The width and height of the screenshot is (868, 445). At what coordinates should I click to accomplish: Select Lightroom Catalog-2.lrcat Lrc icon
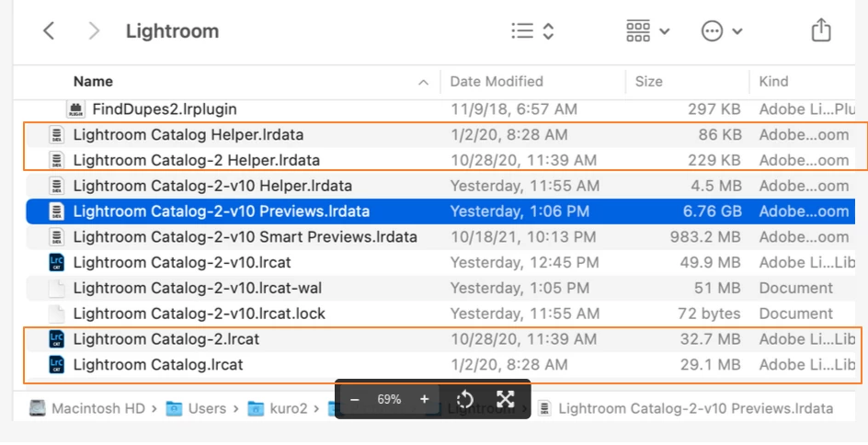56,338
